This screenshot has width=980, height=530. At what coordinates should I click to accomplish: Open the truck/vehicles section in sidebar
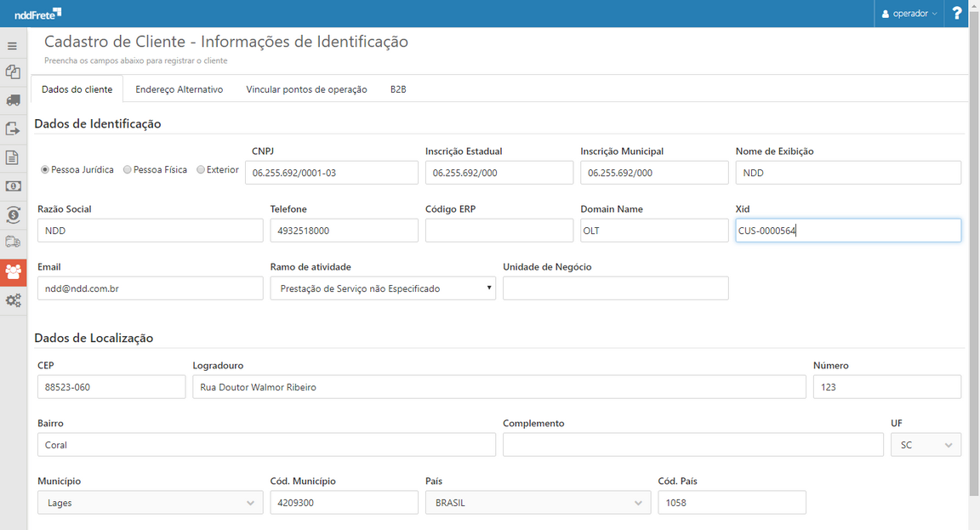coord(13,100)
